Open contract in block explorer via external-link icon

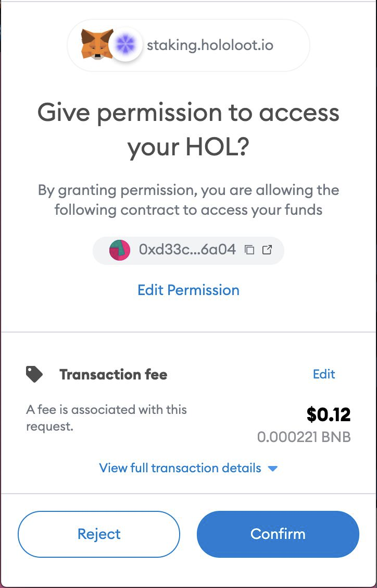point(267,250)
